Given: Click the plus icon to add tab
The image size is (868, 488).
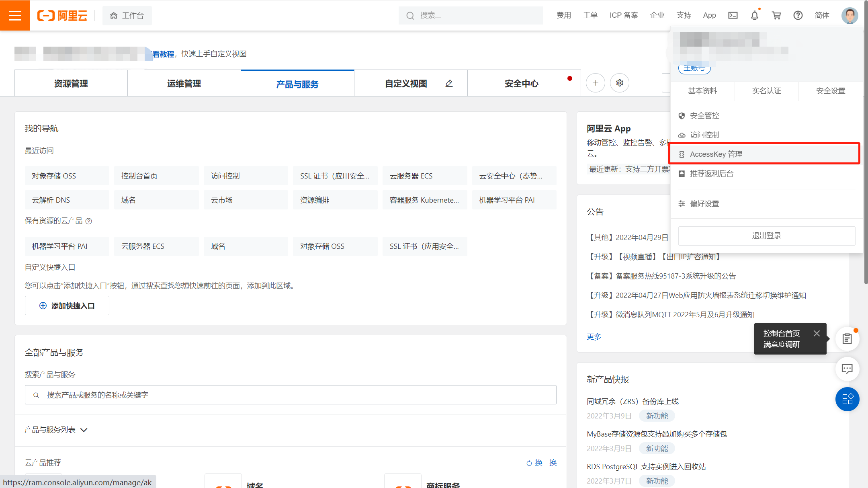Looking at the screenshot, I should (595, 83).
